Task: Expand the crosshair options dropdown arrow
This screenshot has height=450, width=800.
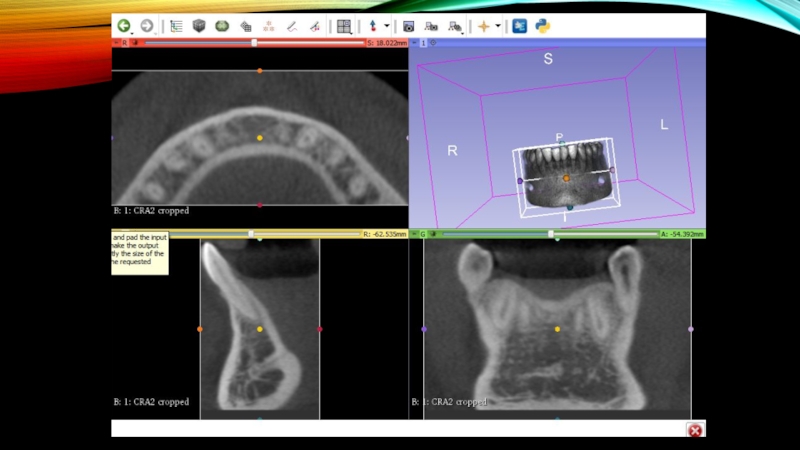Action: pos(498,26)
